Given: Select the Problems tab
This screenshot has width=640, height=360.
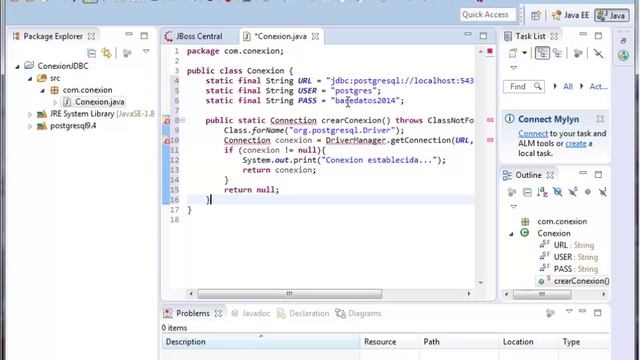Looking at the screenshot, I should point(193,313).
